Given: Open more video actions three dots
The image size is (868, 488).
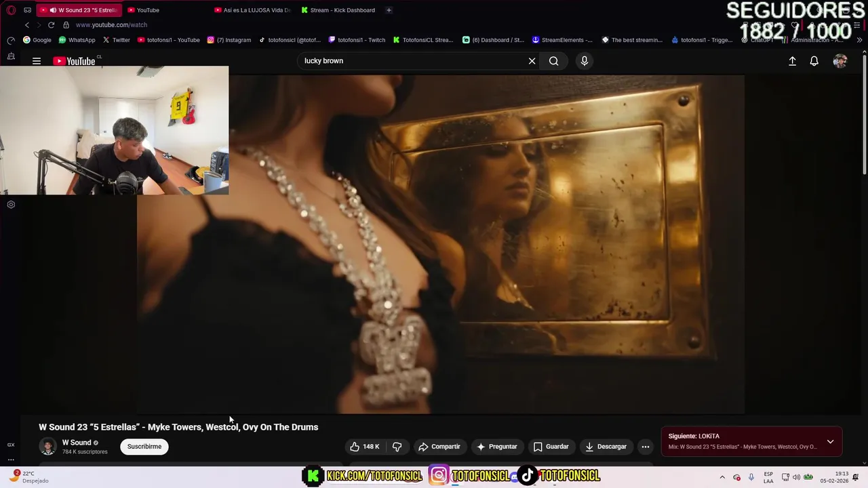Looking at the screenshot, I should point(646,447).
